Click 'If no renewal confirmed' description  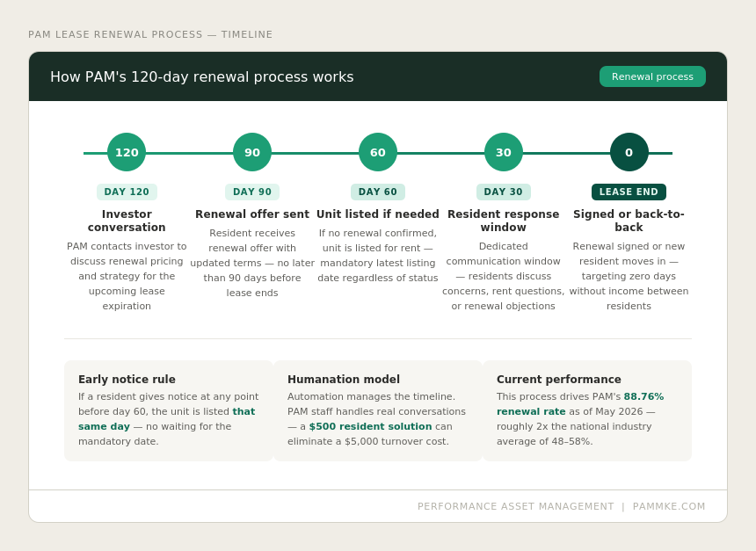pos(378,256)
